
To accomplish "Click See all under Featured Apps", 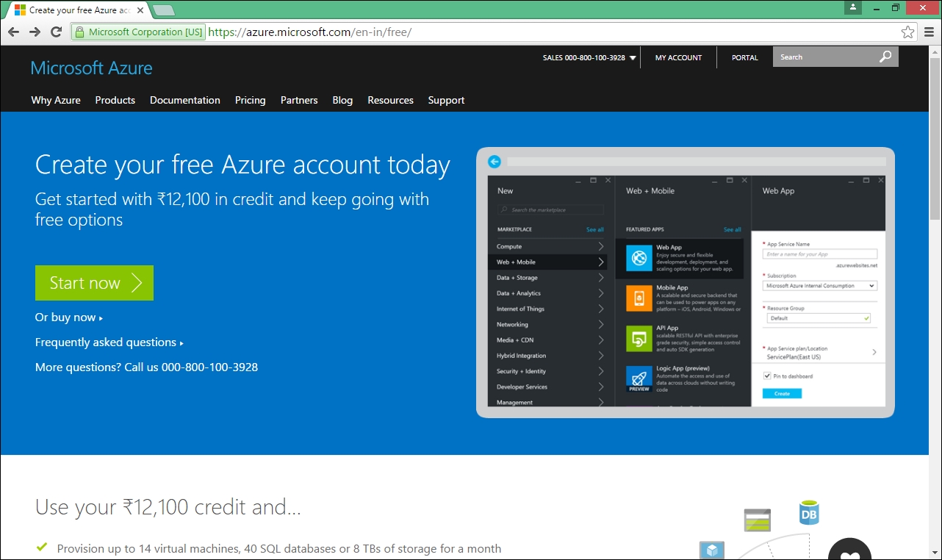I will tap(733, 229).
